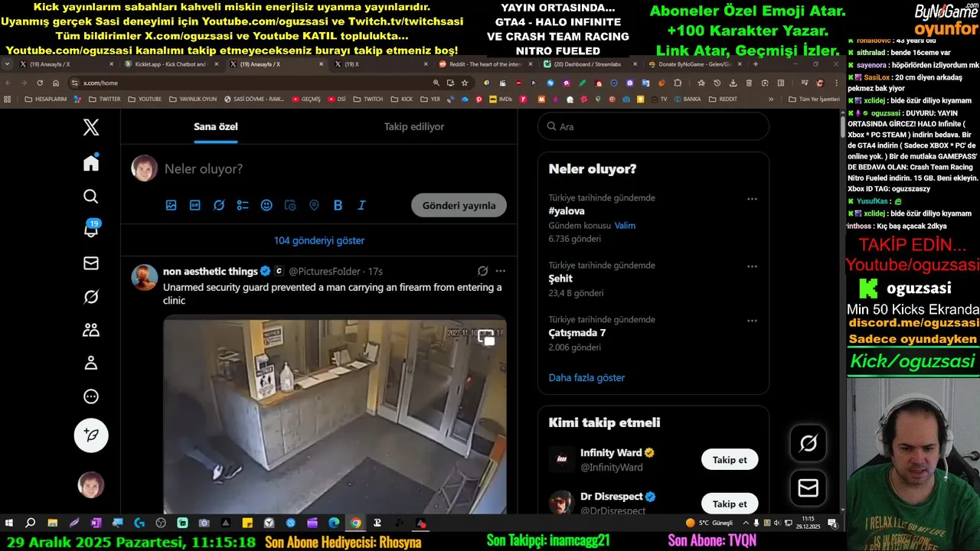980x551 pixels.
Task: Open Profile person icon in sidebar
Action: [91, 363]
